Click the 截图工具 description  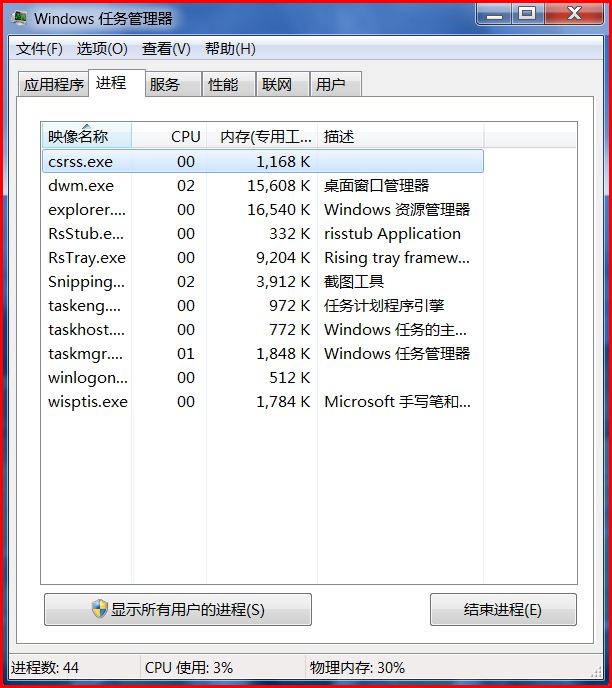354,281
